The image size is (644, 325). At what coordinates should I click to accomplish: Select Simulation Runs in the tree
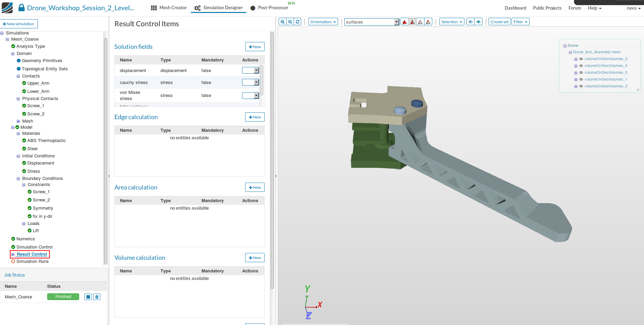coord(32,262)
